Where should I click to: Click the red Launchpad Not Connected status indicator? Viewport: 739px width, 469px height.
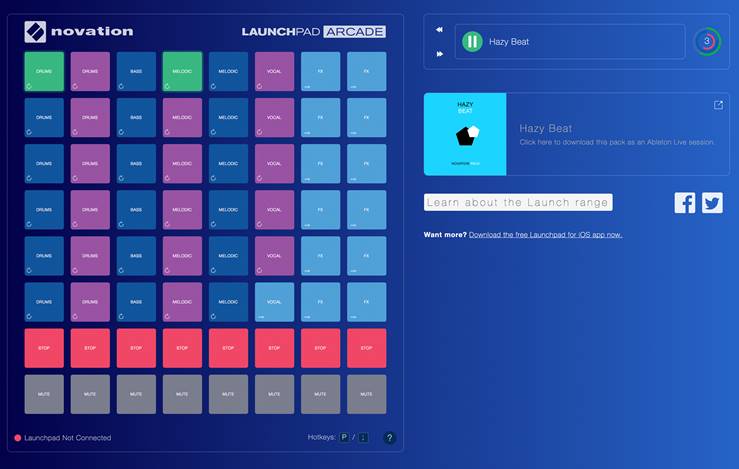[17, 438]
